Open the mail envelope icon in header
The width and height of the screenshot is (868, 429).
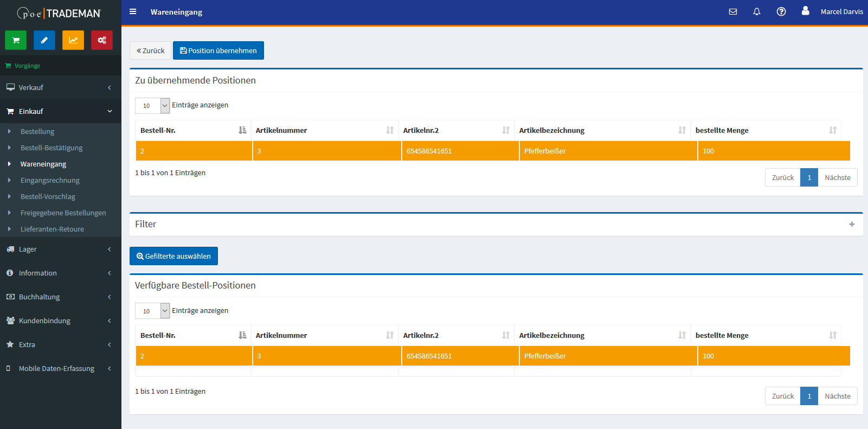(733, 11)
